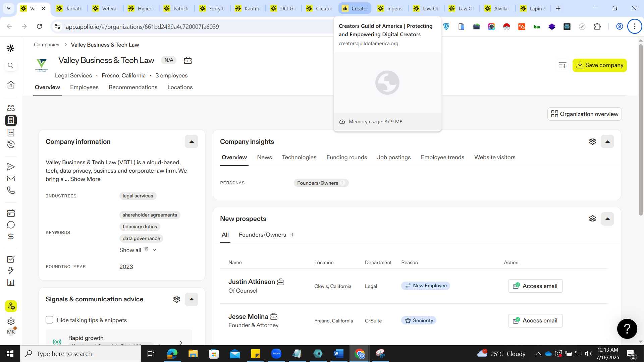
Task: Expand Show all 19 keywords
Action: coord(138,250)
